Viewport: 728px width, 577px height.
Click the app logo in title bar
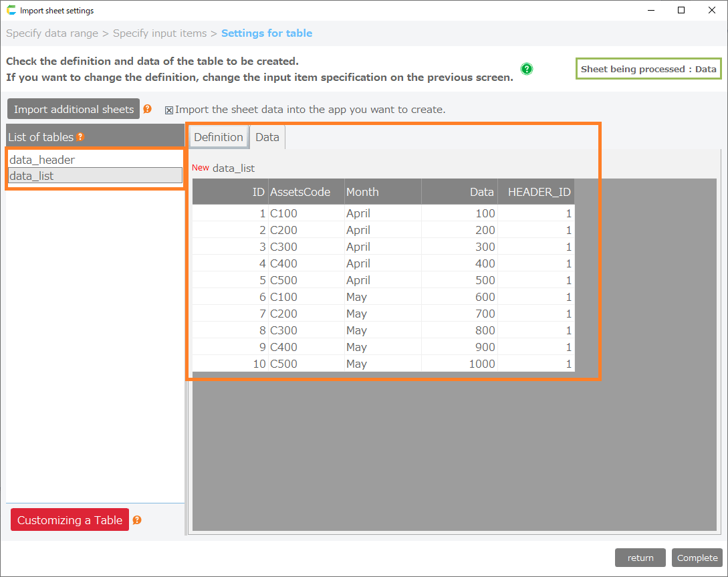(11, 11)
